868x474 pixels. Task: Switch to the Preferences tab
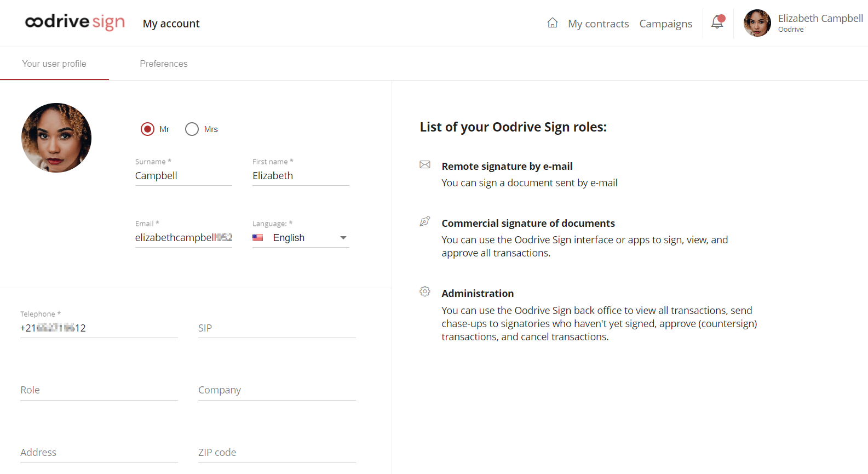point(164,64)
